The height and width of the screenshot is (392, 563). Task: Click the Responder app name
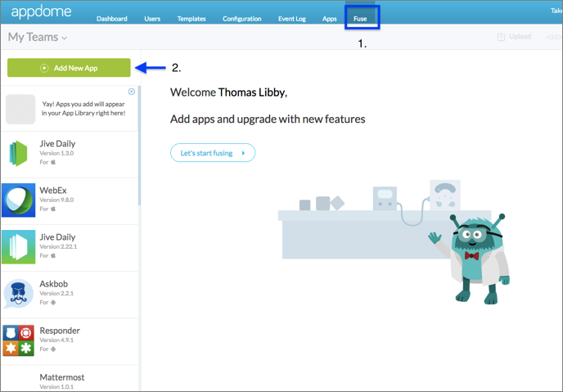(x=60, y=331)
